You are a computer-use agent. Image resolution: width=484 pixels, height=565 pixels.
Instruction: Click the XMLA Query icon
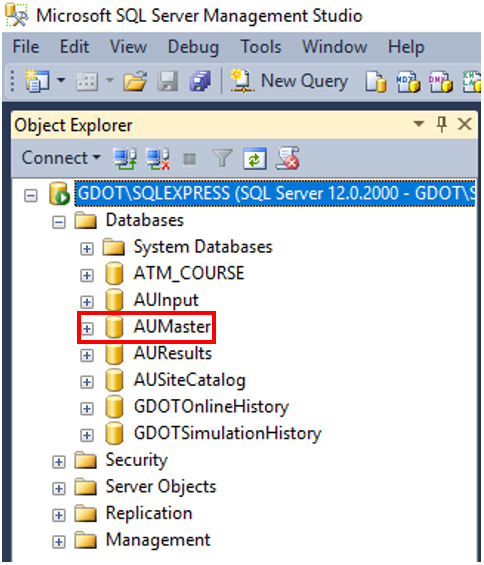click(x=472, y=81)
